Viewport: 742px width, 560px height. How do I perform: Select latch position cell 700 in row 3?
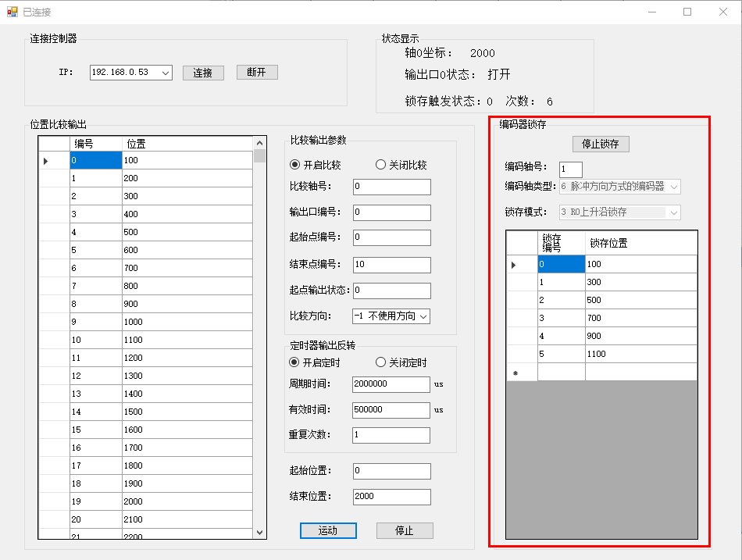tap(641, 318)
